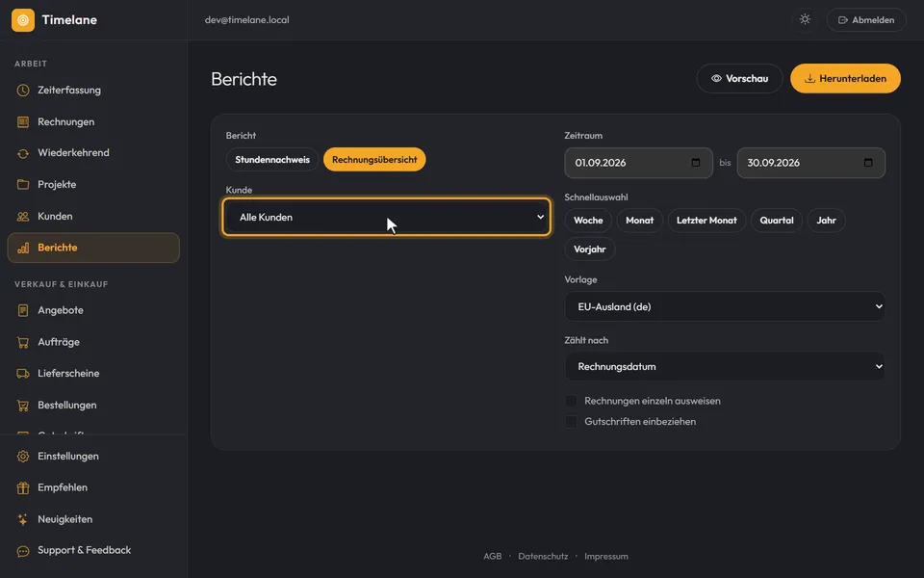Viewport: 924px width, 578px height.
Task: Download the report with Herunterladen
Action: click(x=845, y=78)
